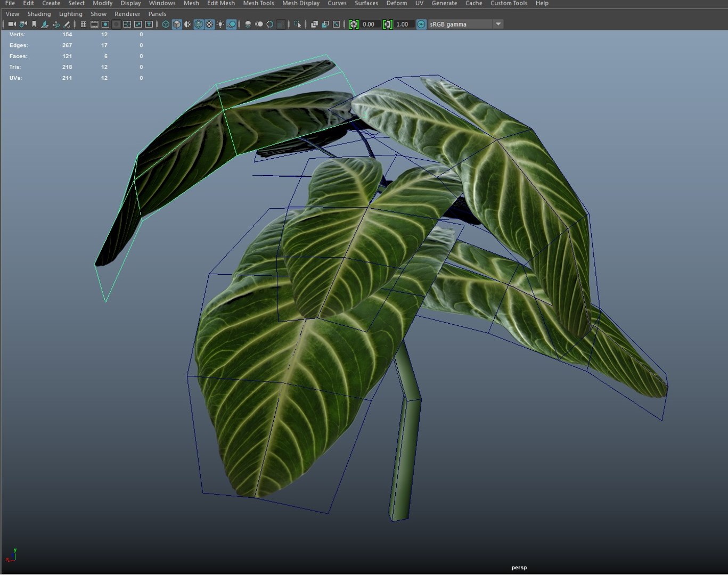728x575 pixels.
Task: Open the Panels menu
Action: 157,14
